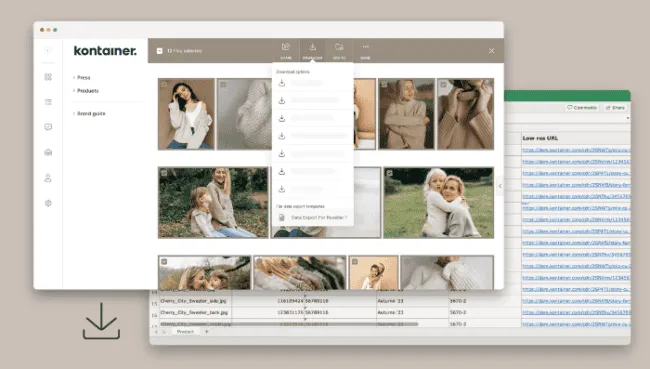Click the Share button in the spreadsheet

[x=615, y=107]
